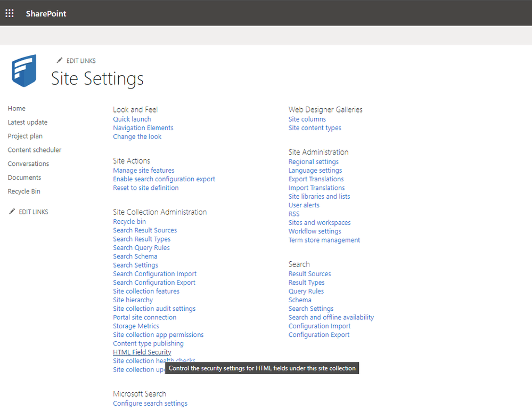Open Search Result Sources link
This screenshot has width=532, height=419.
145,230
